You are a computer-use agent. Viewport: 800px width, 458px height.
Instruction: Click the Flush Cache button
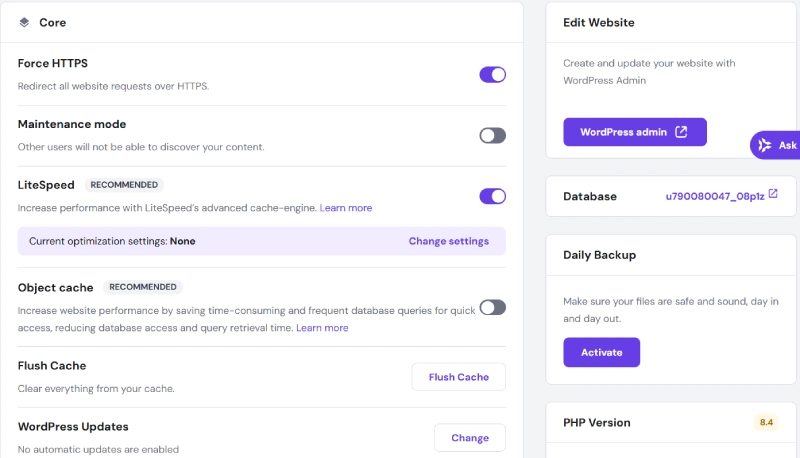tap(459, 377)
